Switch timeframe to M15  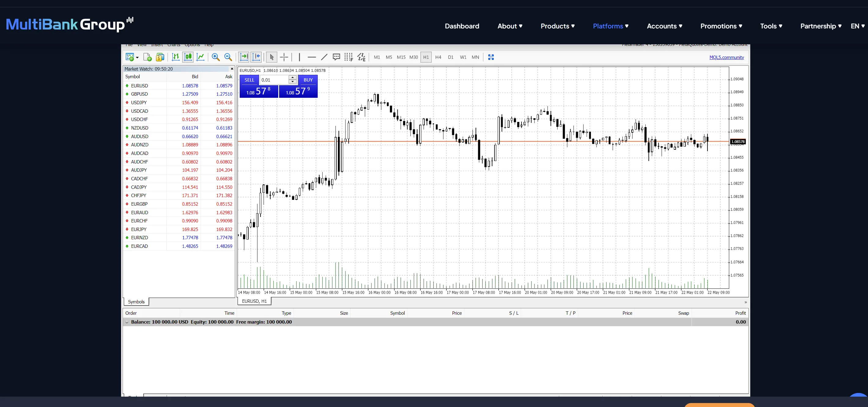point(401,57)
